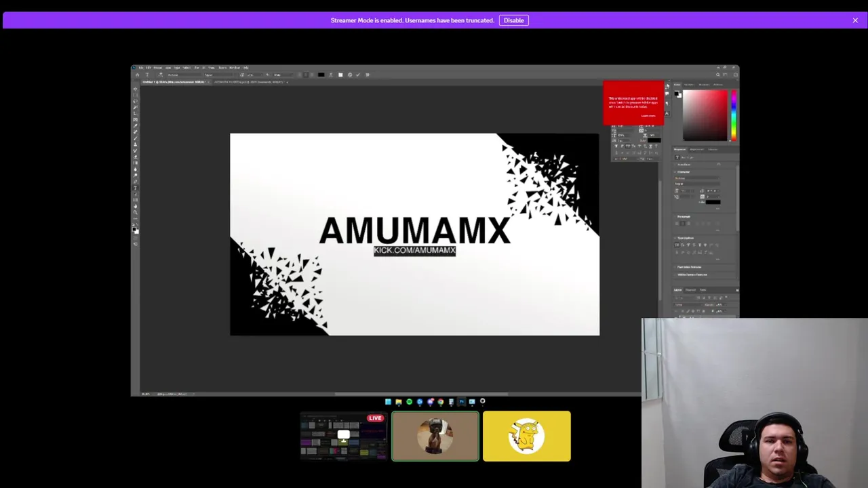Image resolution: width=868 pixels, height=488 pixels.
Task: Select the Crop tool
Action: tap(135, 113)
